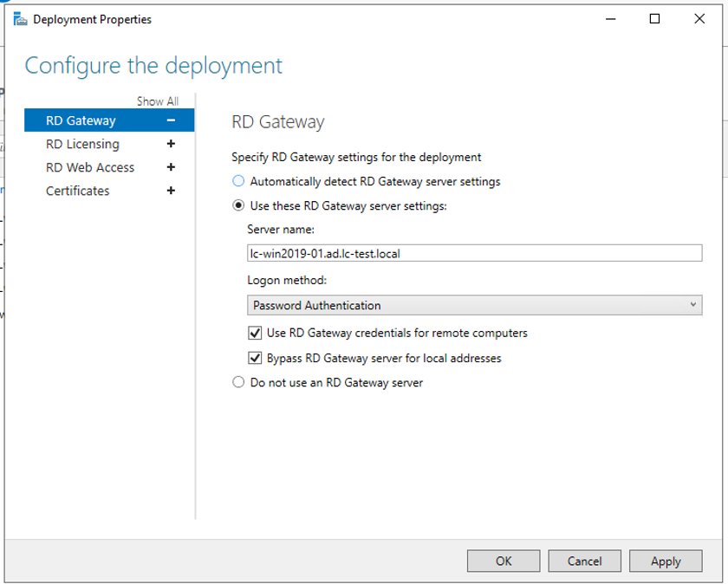
Task: Switch to the RD Licensing section
Action: (x=82, y=144)
